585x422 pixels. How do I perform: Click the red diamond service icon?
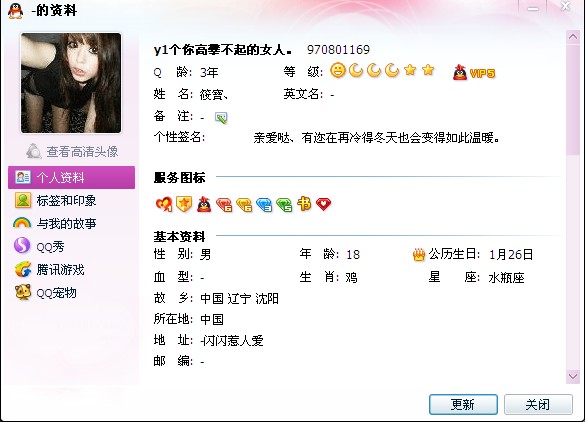(224, 204)
